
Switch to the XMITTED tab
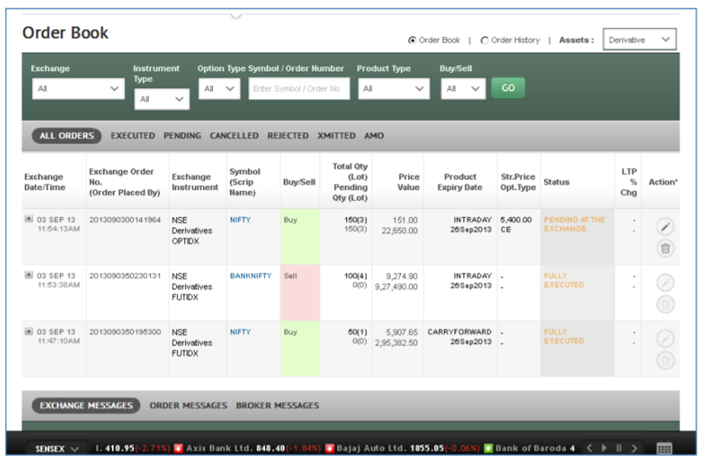(336, 136)
